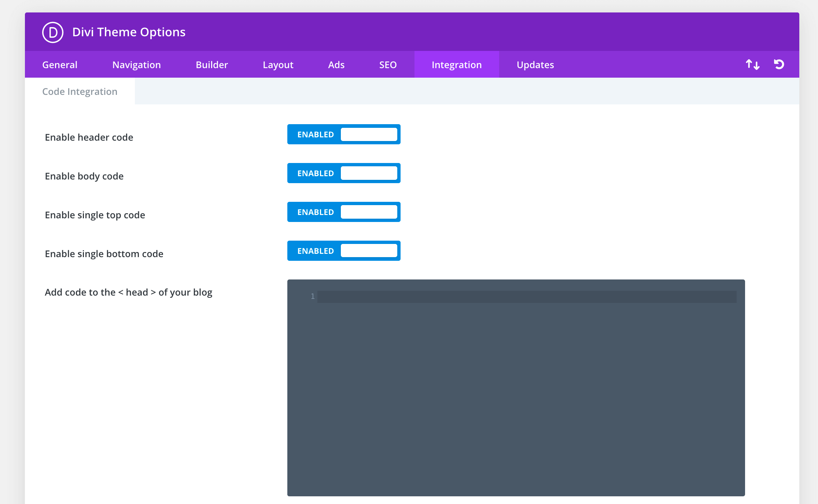Switch to the Updates tab

tap(535, 65)
